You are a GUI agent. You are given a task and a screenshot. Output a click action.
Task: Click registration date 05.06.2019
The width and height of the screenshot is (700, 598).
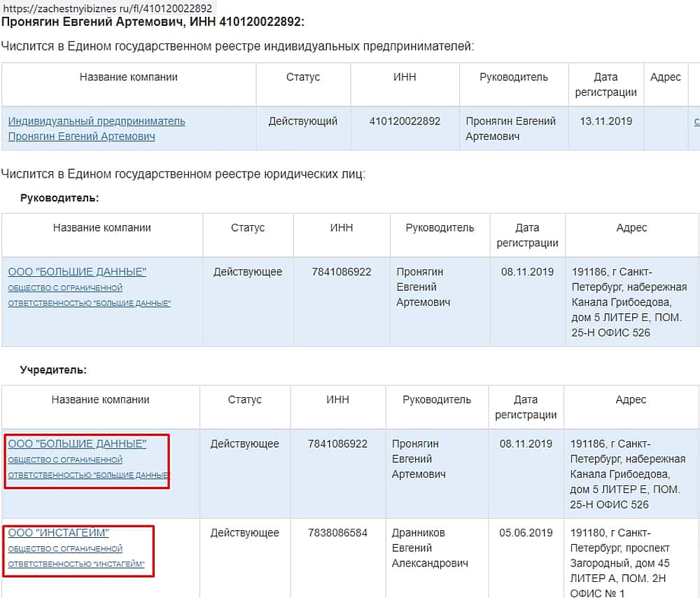[x=526, y=532]
